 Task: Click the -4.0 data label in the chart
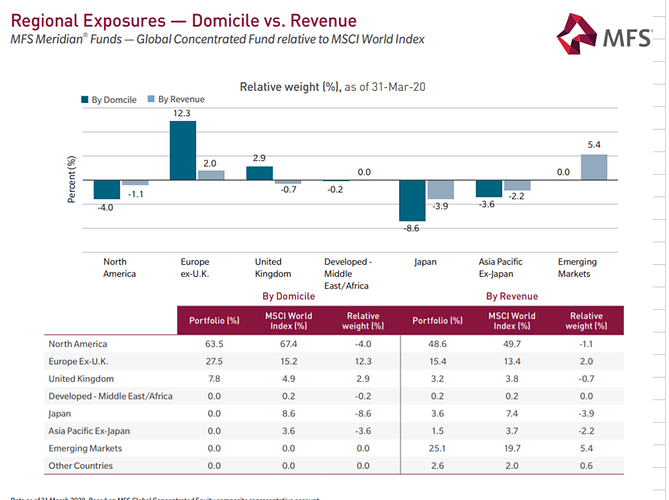pos(105,207)
